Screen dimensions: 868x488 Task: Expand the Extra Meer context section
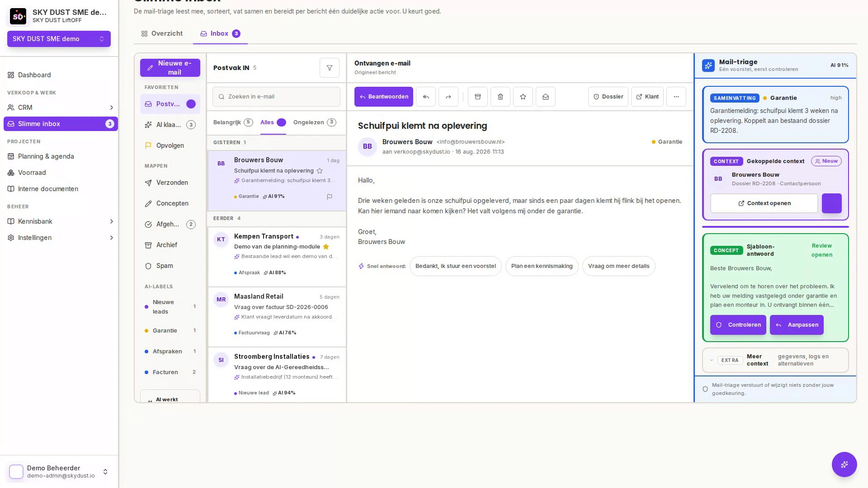point(775,360)
